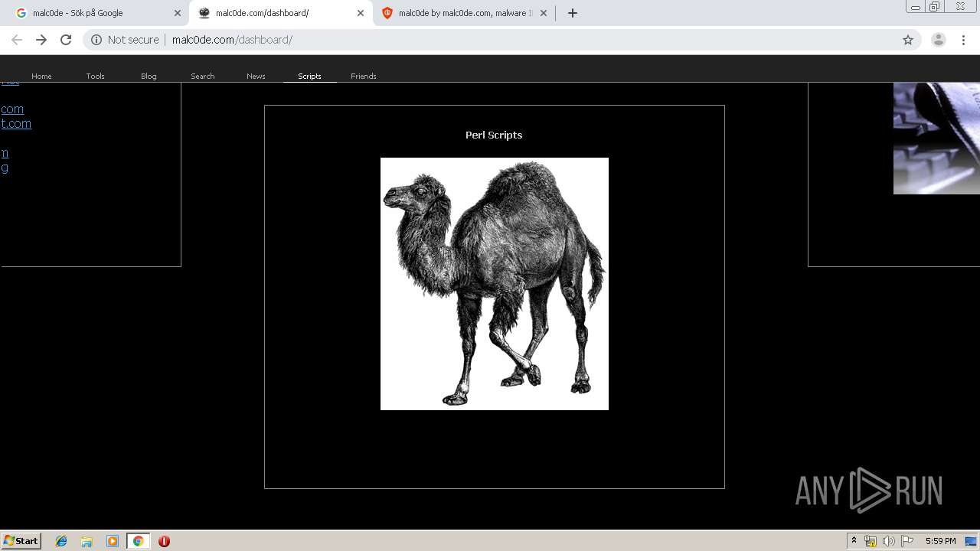980x551 pixels.
Task: Open the Search navigation item
Action: (202, 76)
